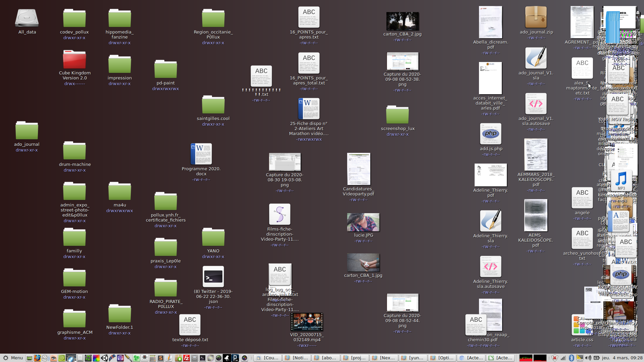Launch FileZilla from the bottom panel

click(186, 358)
